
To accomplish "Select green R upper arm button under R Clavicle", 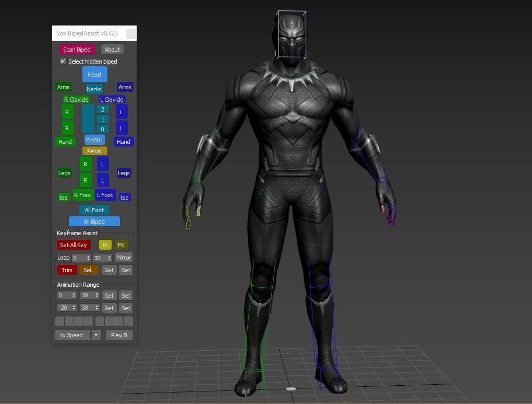I will tap(67, 112).
